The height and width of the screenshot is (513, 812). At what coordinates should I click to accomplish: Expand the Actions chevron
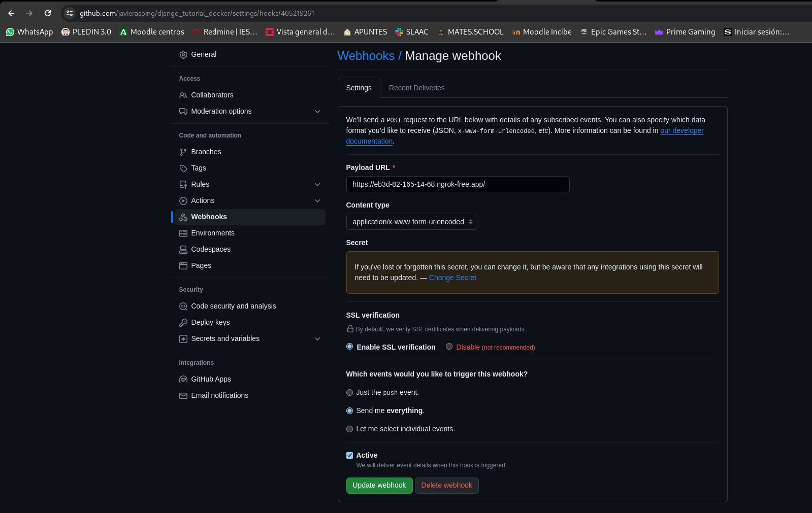pos(317,201)
